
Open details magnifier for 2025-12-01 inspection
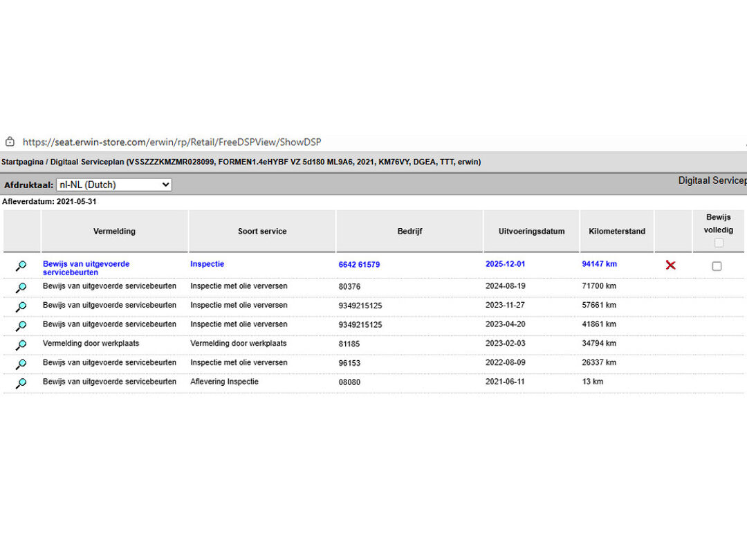(x=21, y=266)
